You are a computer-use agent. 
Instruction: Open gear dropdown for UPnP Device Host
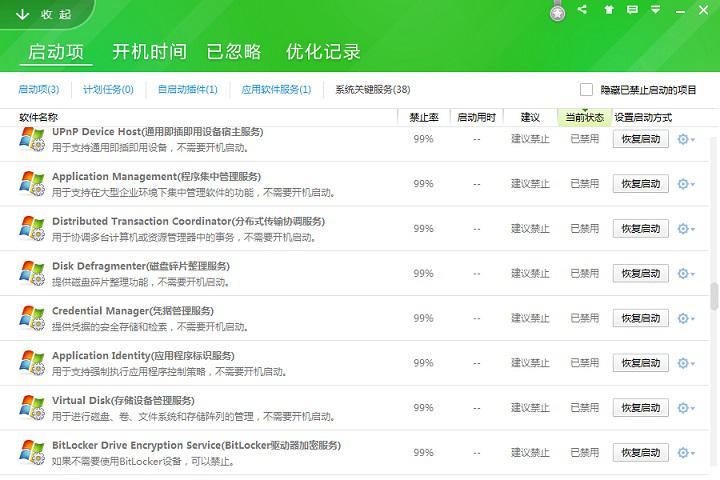click(686, 139)
